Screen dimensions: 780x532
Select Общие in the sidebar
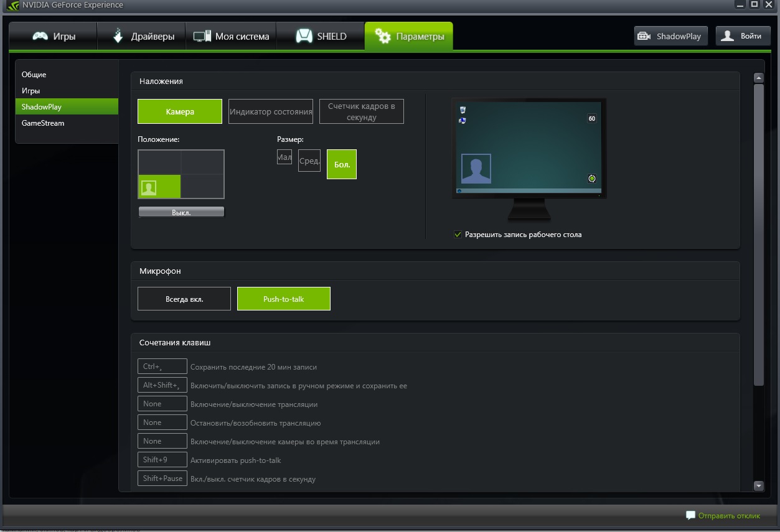pyautogui.click(x=67, y=75)
